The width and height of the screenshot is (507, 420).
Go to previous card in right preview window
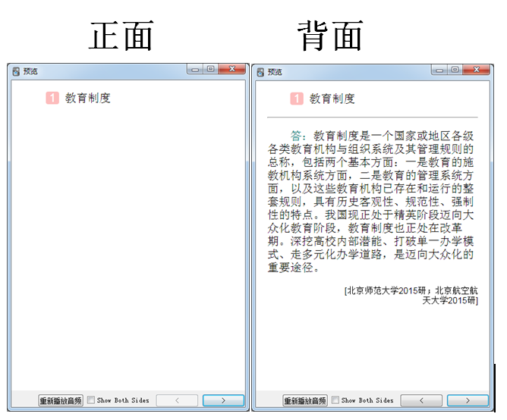(421, 400)
